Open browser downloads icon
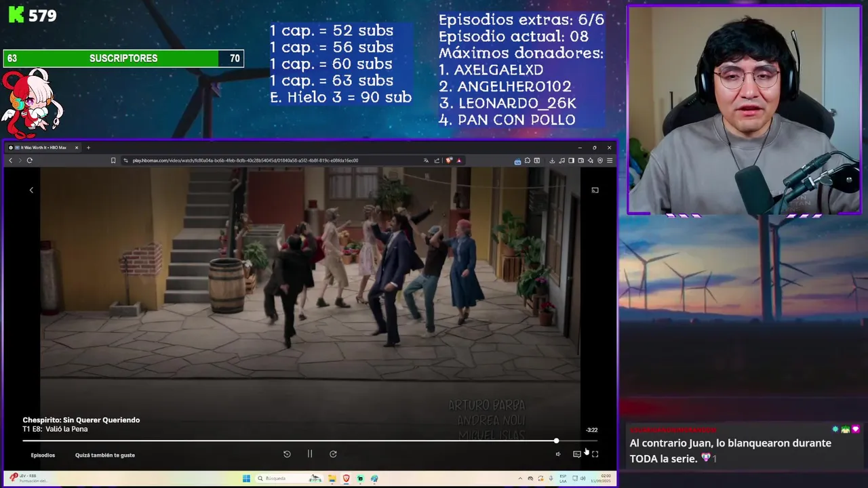Viewport: 868px width, 488px height. (552, 161)
